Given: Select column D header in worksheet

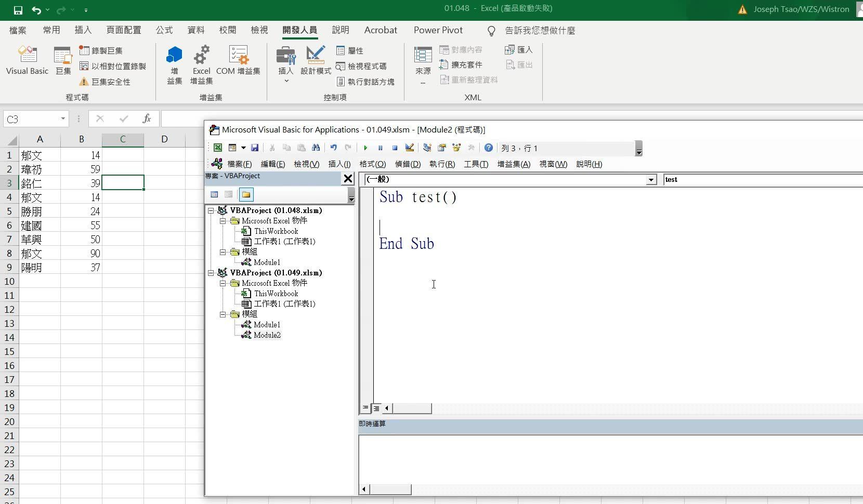Looking at the screenshot, I should click(164, 139).
